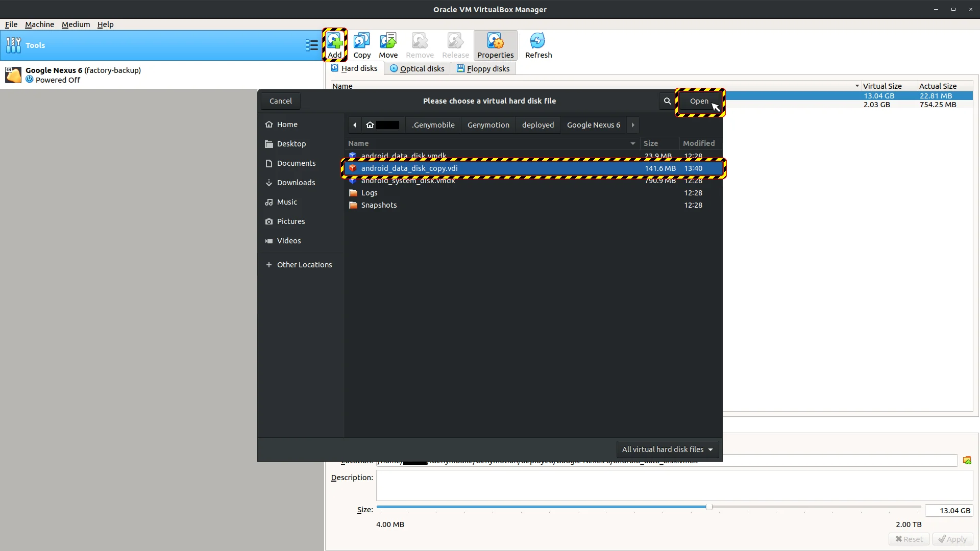Screen dimensions: 980x551
Task: Click the Move disk icon
Action: point(388,45)
